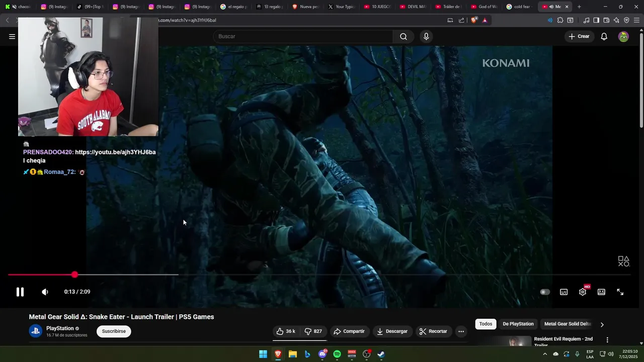The width and height of the screenshot is (644, 362).
Task: Close the current YouTube tab
Action: point(567,7)
